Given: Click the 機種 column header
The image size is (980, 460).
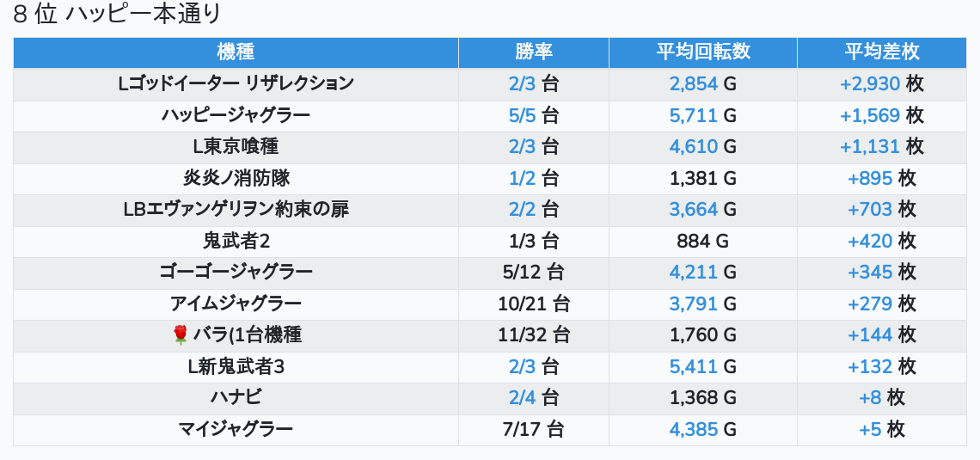Looking at the screenshot, I should point(236,52).
